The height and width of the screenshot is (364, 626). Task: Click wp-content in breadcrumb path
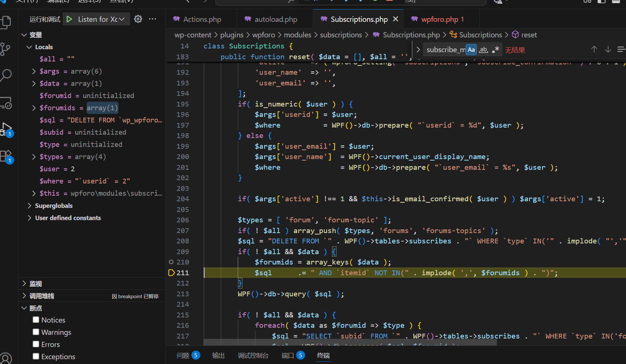[193, 35]
